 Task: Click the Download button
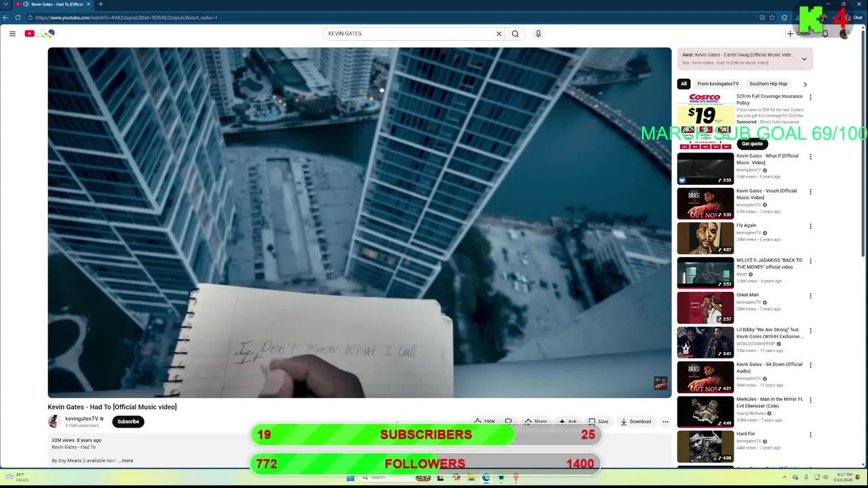coord(635,422)
